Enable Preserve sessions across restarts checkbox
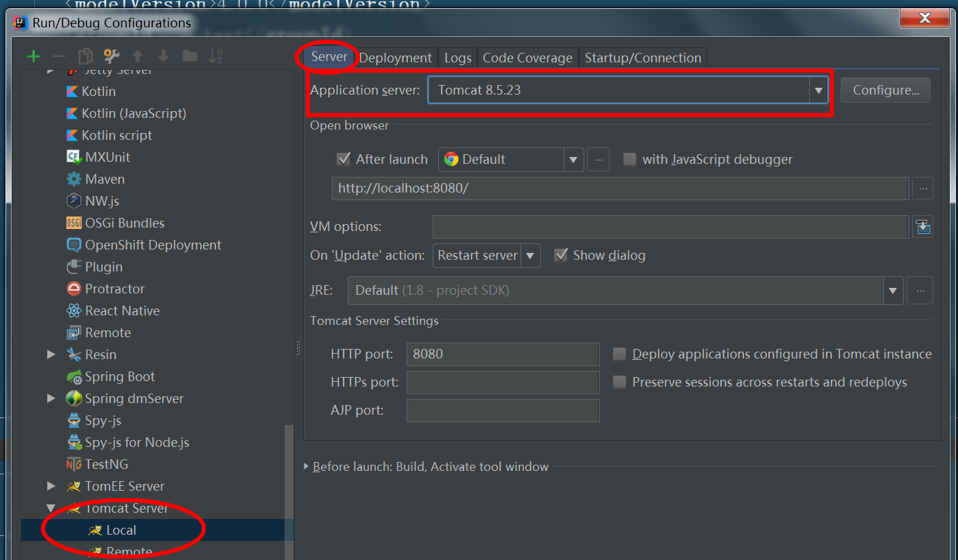The height and width of the screenshot is (560, 958). click(x=620, y=382)
